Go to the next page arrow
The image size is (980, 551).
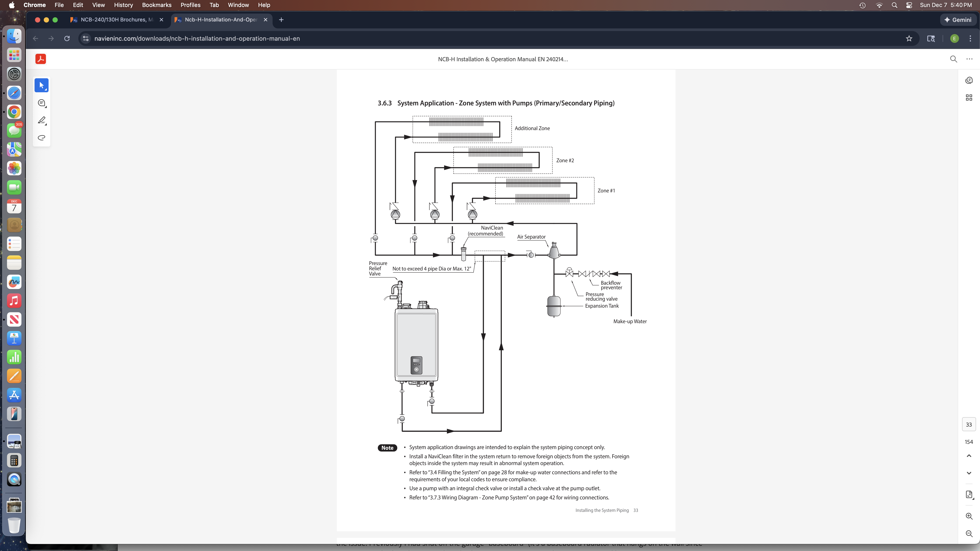(x=969, y=473)
